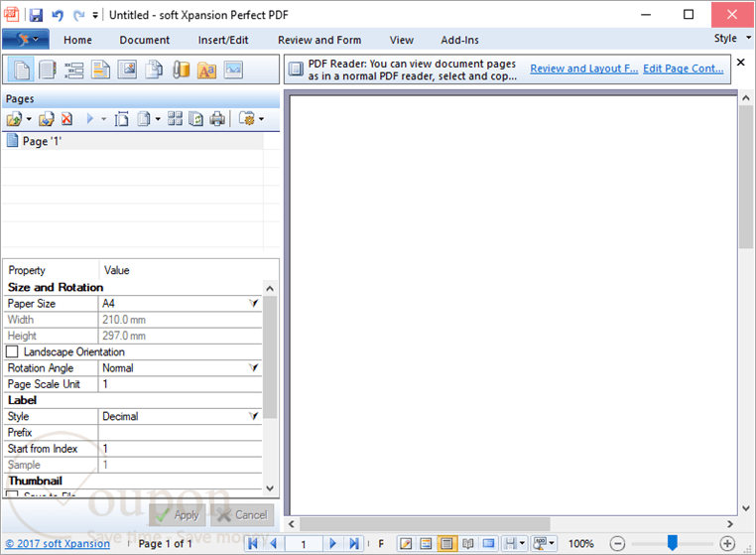
Task: Open the © 2017 soft Xpansion link
Action: (x=58, y=544)
